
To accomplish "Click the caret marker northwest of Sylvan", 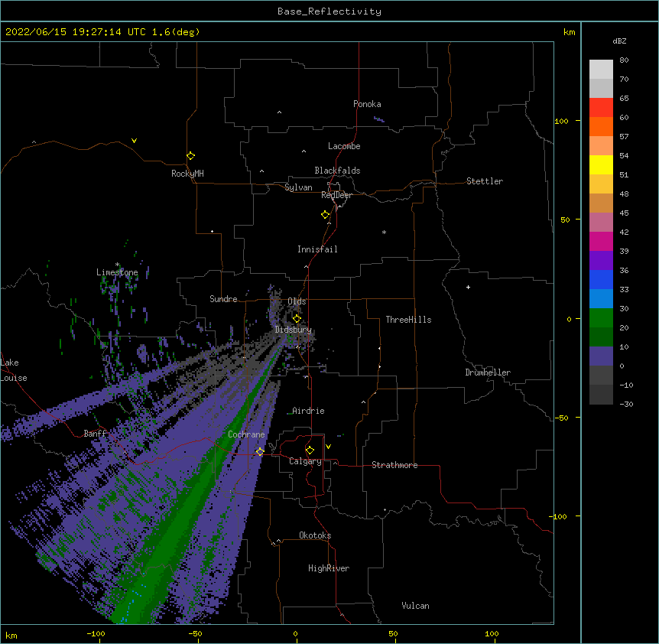I will click(x=261, y=171).
